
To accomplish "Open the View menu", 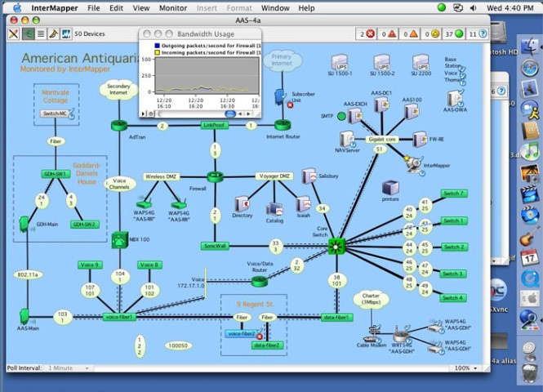I will click(141, 7).
